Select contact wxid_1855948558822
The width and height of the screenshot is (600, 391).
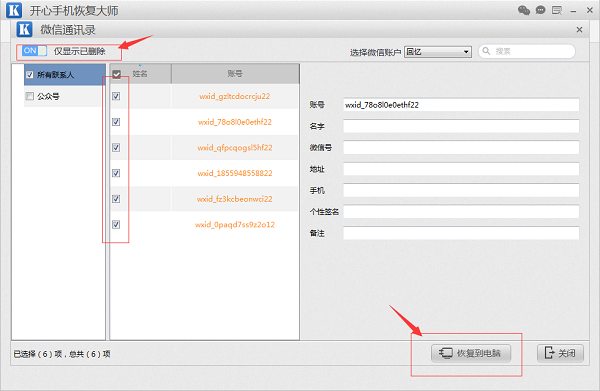click(235, 173)
